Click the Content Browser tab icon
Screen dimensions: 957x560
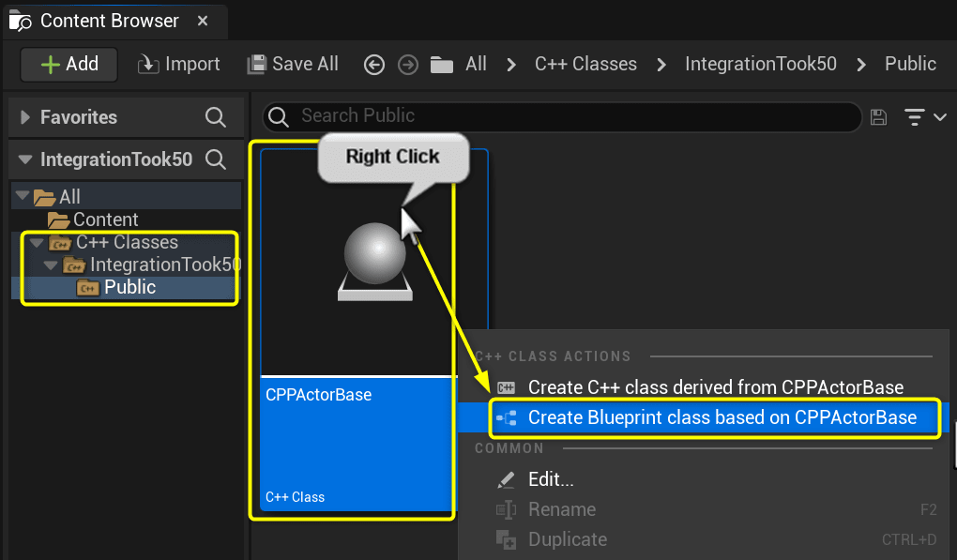[x=20, y=20]
